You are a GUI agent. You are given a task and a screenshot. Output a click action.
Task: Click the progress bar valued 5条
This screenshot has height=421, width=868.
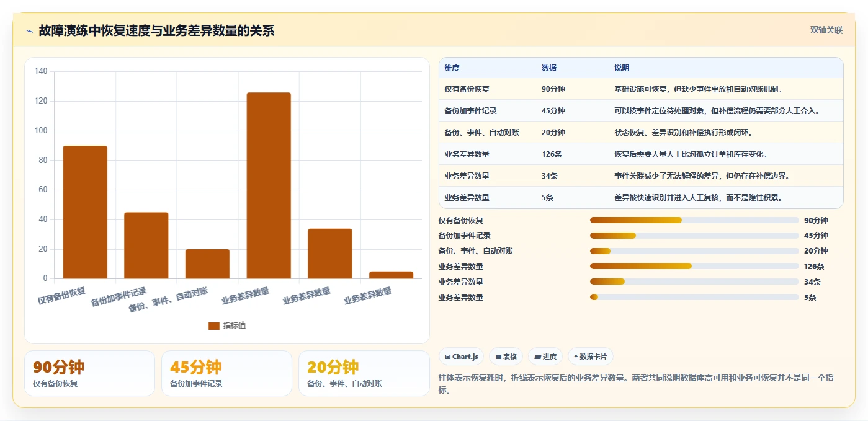[694, 298]
